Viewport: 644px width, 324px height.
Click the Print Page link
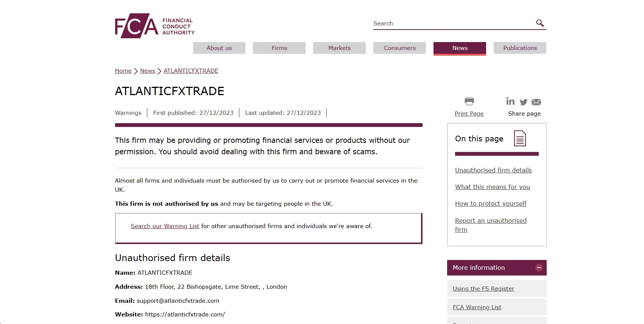(469, 114)
